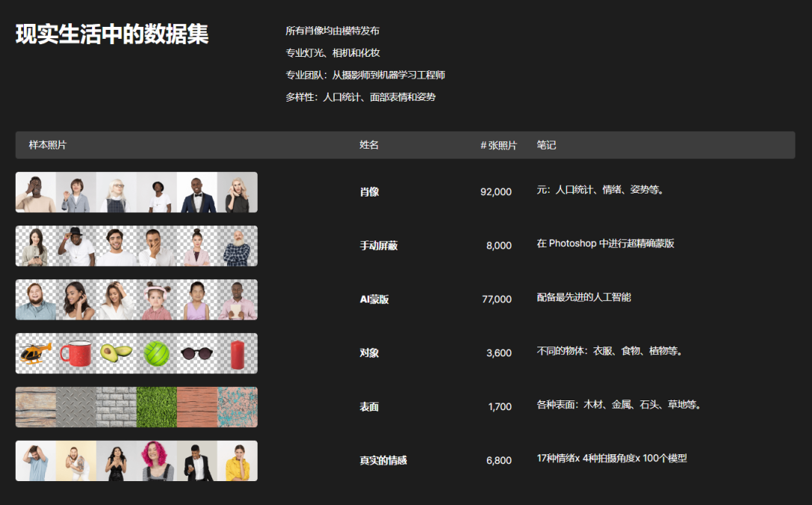Select the 真实的情感 dataset name

click(382, 461)
